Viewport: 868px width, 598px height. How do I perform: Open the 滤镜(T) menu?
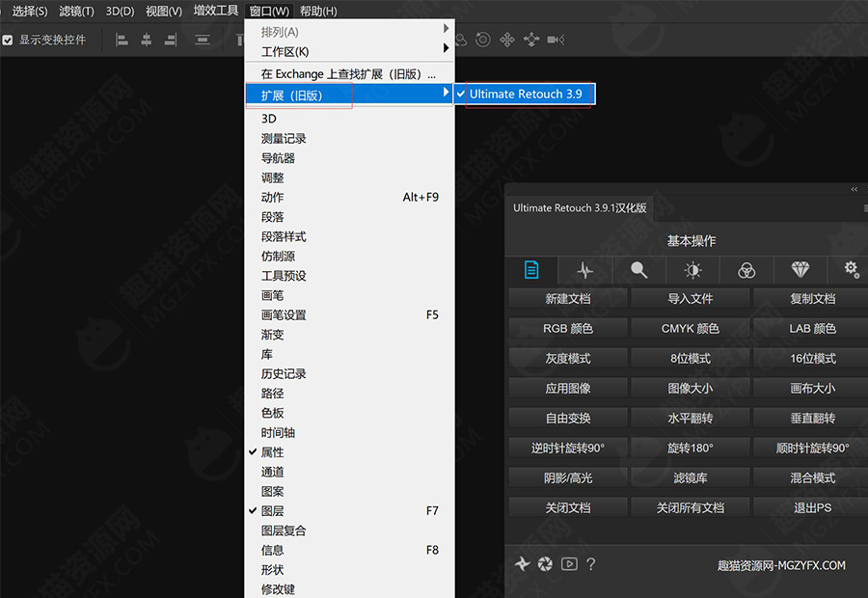coord(76,11)
